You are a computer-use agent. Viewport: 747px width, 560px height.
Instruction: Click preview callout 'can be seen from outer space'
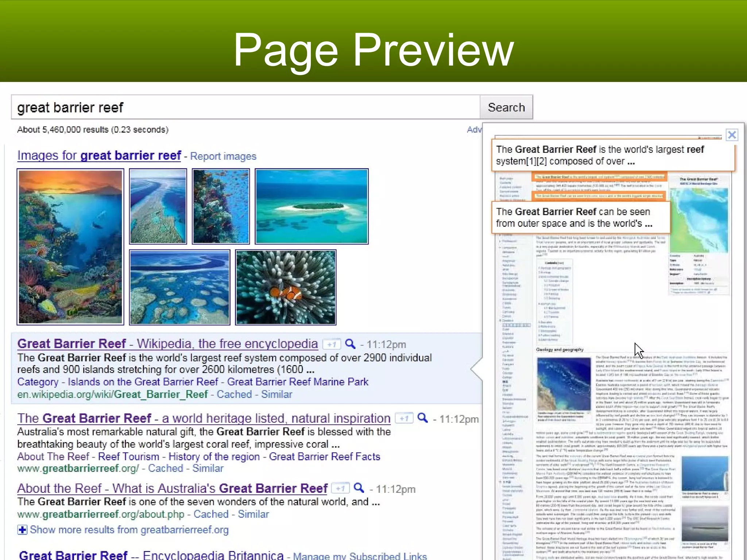click(x=581, y=217)
